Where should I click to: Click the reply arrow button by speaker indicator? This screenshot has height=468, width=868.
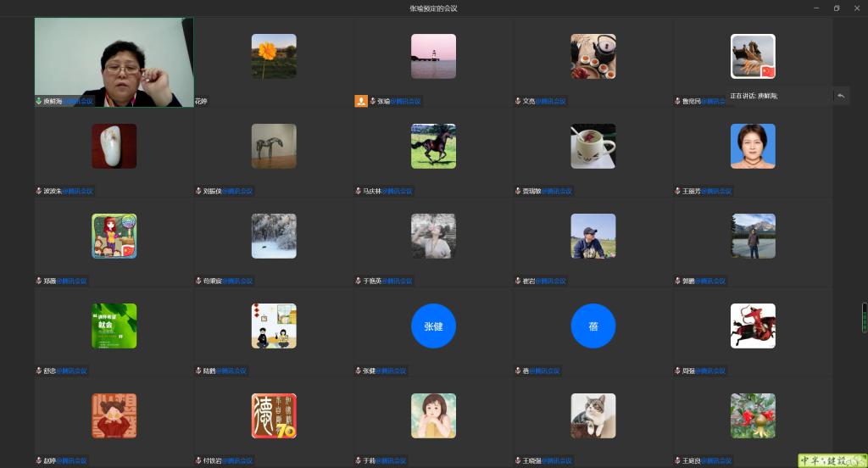point(841,96)
